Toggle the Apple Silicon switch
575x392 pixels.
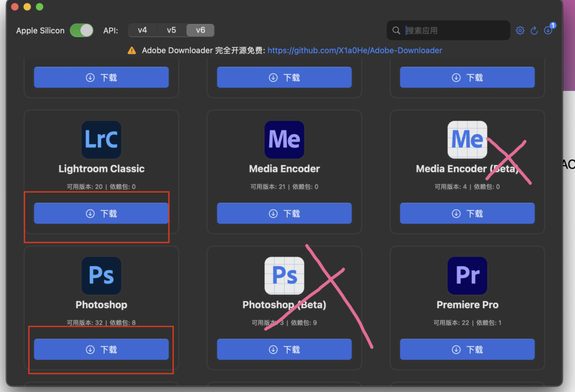point(81,30)
